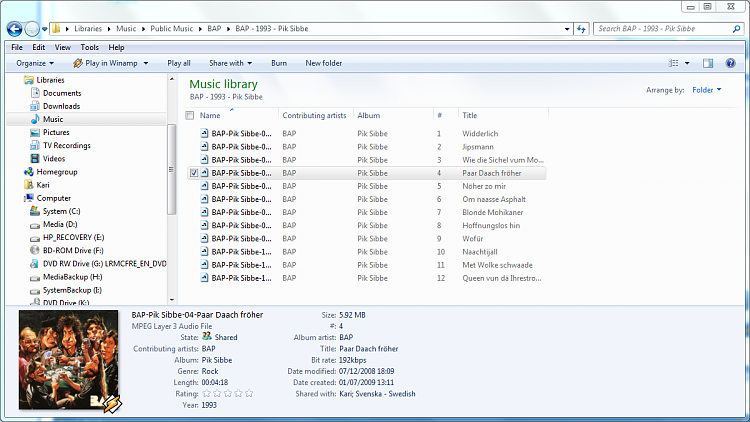Open SystemBackup (I:) drive icon
This screenshot has width=750, height=422.
point(35,290)
